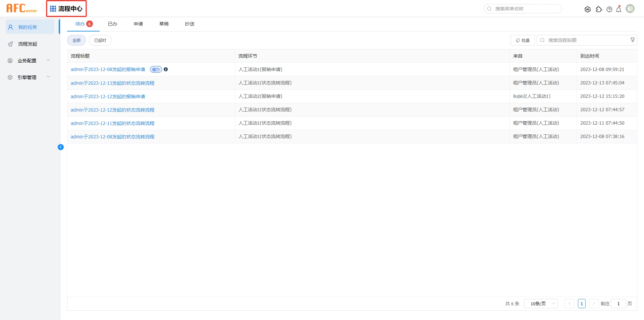The width and height of the screenshot is (644, 320).
Task: Switch to the 已办 tab
Action: 112,24
